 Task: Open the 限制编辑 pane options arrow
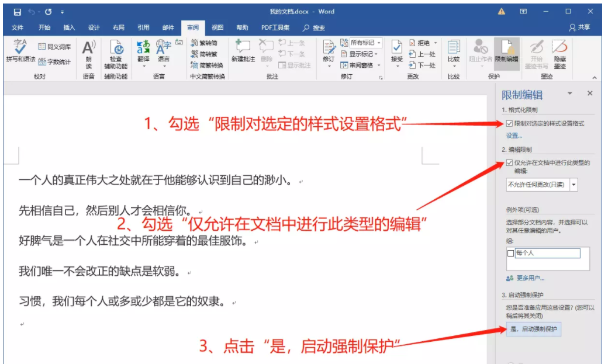tap(570, 93)
